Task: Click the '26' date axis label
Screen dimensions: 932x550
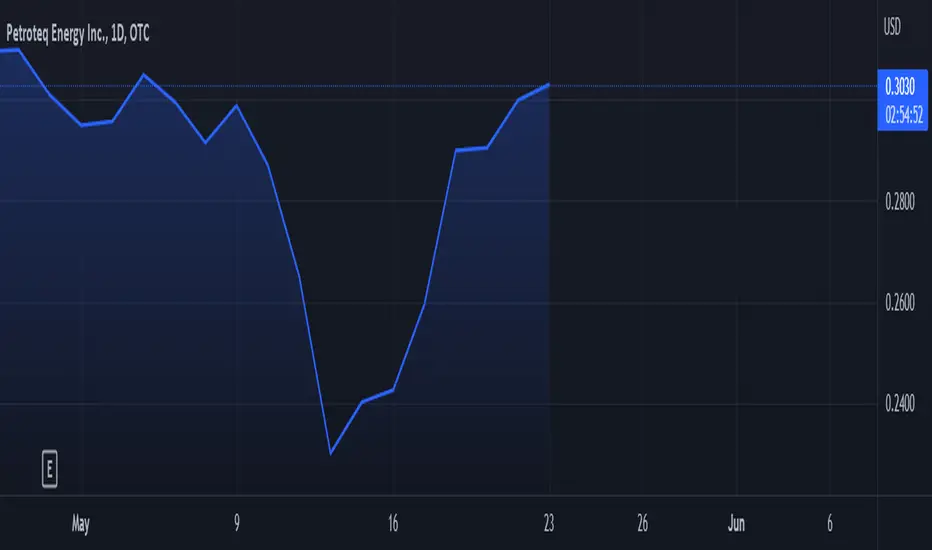Action: (643, 523)
